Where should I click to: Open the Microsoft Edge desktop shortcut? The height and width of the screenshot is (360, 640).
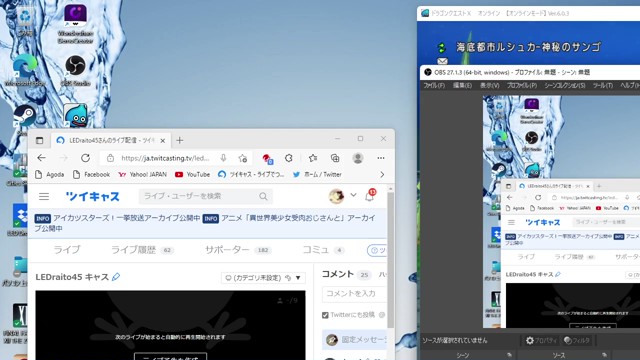click(x=25, y=70)
